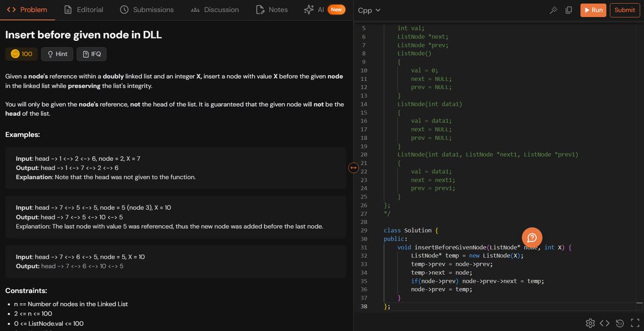Open the Notes tab
This screenshot has width=644, height=331.
point(272,10)
